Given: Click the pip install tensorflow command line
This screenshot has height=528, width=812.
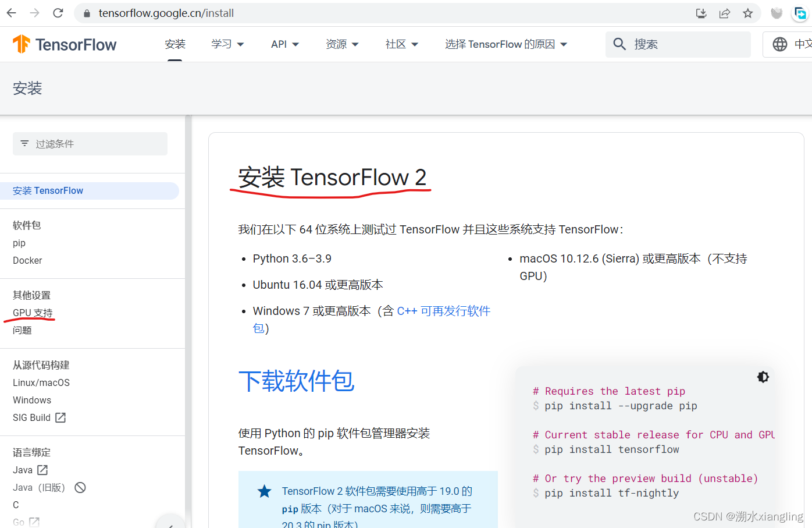Looking at the screenshot, I should tap(612, 449).
